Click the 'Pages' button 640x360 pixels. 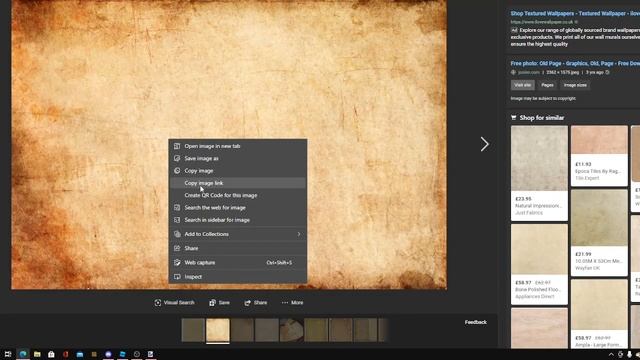(547, 85)
